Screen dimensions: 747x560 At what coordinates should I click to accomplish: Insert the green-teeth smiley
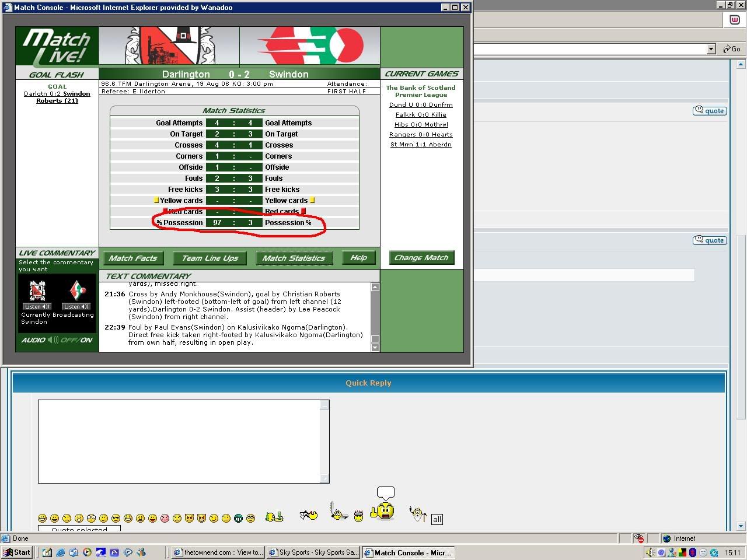point(238,518)
